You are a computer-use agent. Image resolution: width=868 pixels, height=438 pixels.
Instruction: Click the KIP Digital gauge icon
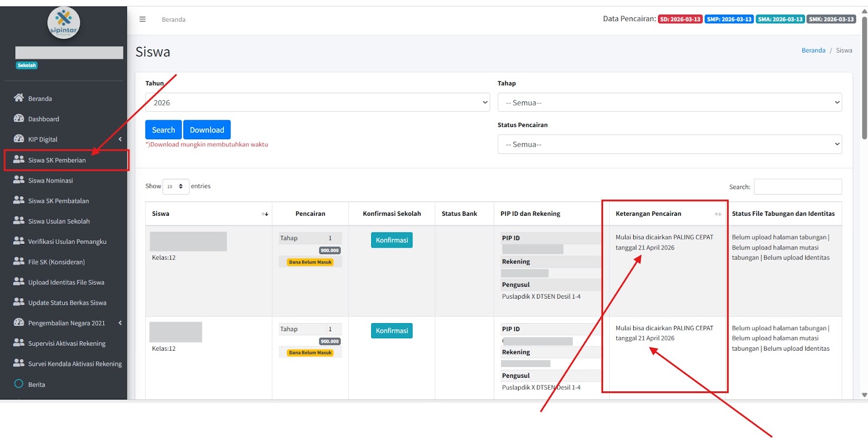pyautogui.click(x=19, y=139)
